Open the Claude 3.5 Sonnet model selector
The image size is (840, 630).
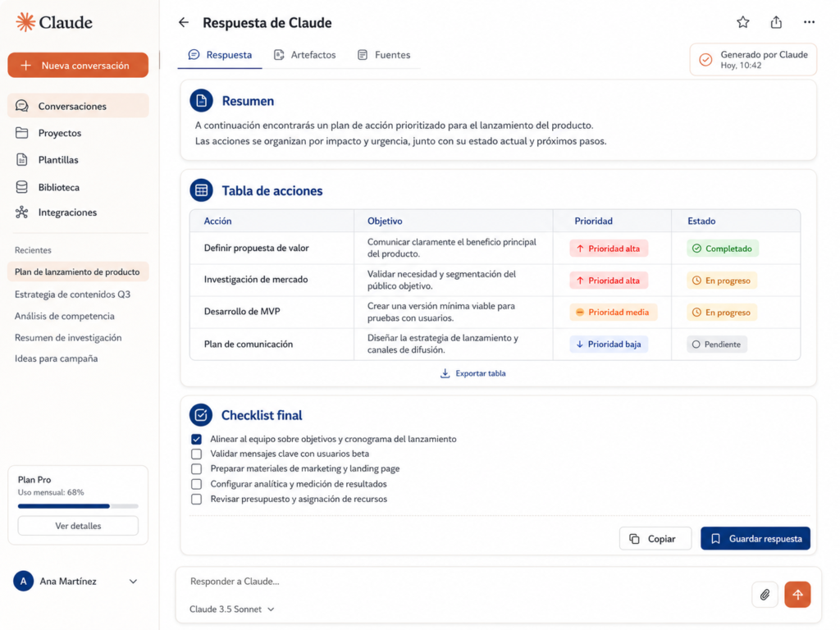[x=232, y=609]
